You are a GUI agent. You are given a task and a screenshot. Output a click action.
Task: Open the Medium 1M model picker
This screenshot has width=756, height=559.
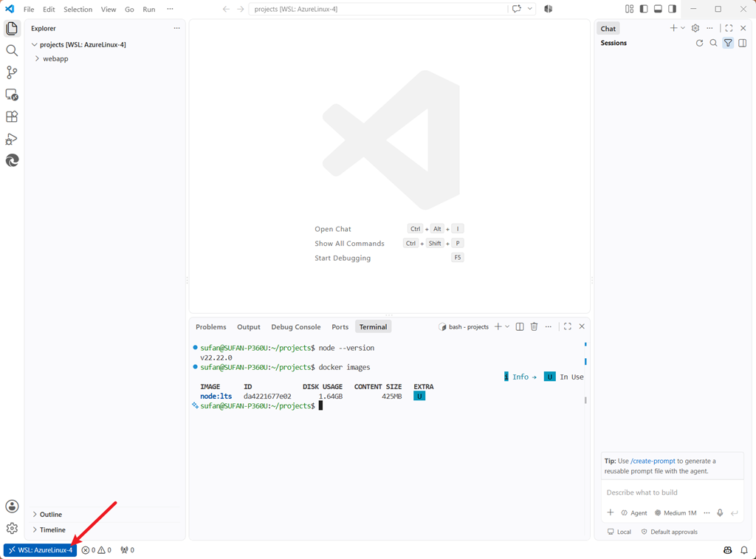676,512
